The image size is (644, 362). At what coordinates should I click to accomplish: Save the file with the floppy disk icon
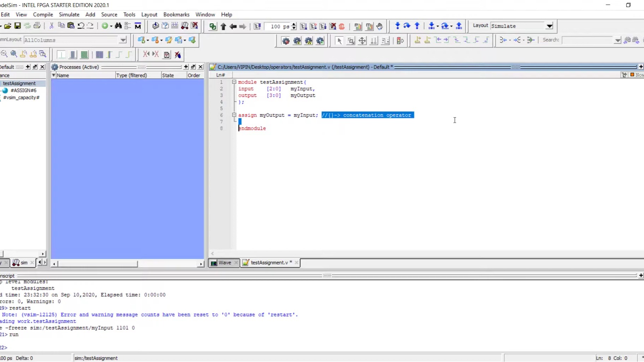click(17, 26)
